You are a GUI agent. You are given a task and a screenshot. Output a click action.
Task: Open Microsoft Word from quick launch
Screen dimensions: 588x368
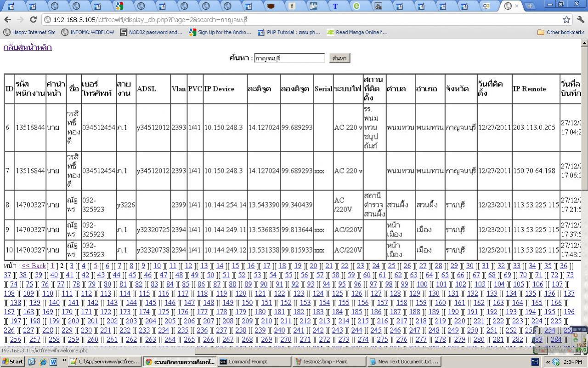click(54, 362)
